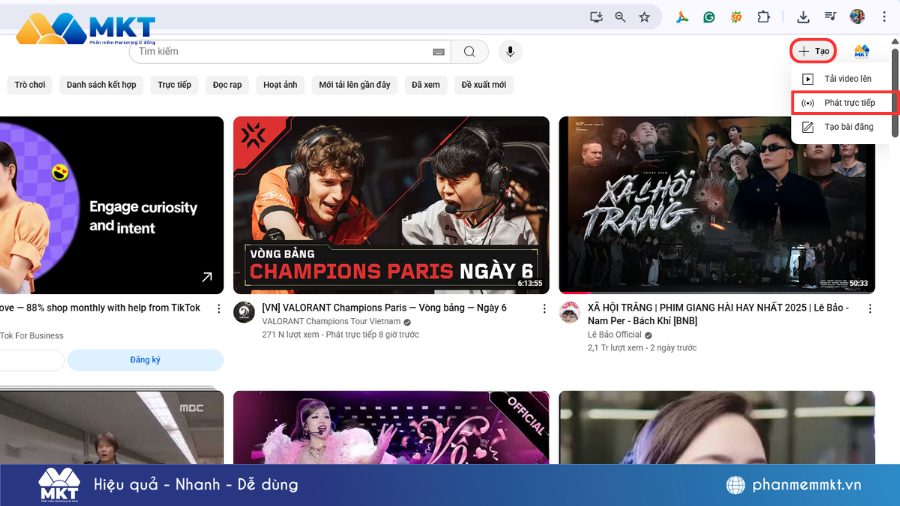Click the ad external-link arrow icon
Image resolution: width=900 pixels, height=506 pixels.
[207, 277]
